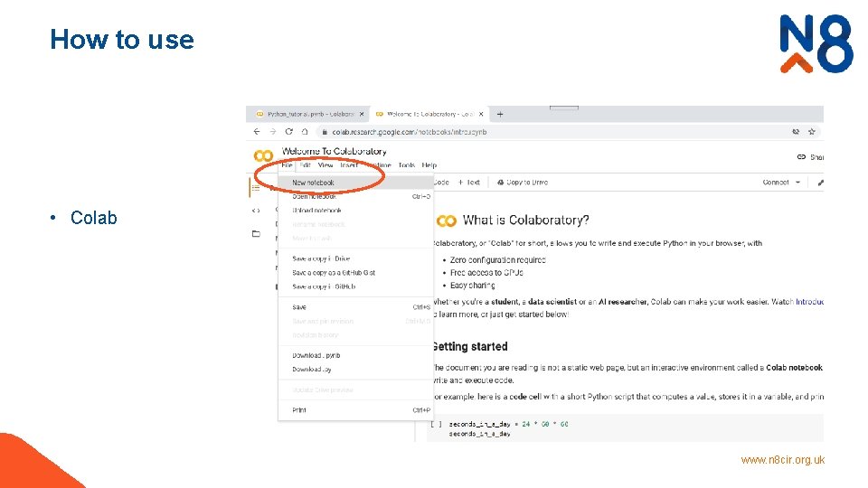The image size is (868, 488).
Task: Run the seconds_in_a_day code cell
Action: 436,425
